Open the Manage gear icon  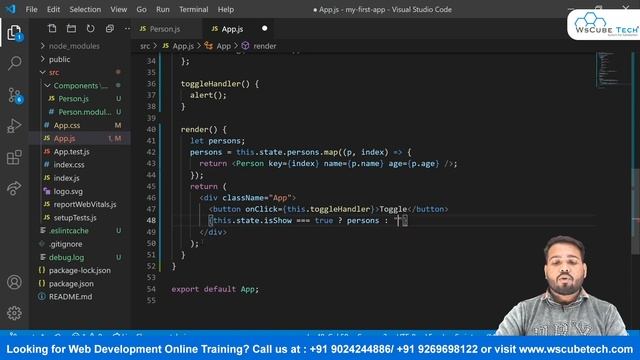[14, 313]
